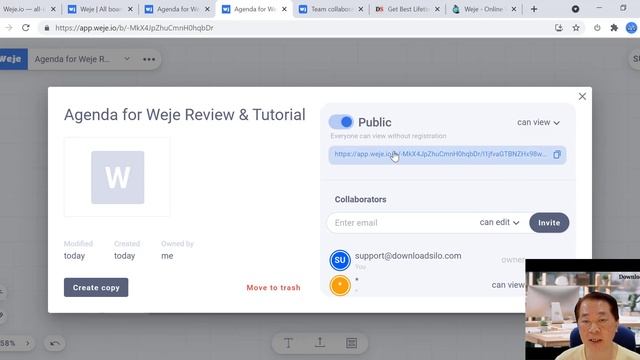Click the board title 'Agenda for Weje Review & Tutorial'
The height and width of the screenshot is (360, 640).
(184, 115)
